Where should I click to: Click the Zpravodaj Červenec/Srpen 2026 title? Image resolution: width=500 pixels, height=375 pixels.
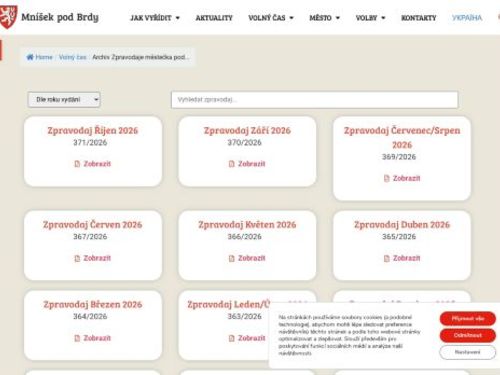click(x=402, y=137)
